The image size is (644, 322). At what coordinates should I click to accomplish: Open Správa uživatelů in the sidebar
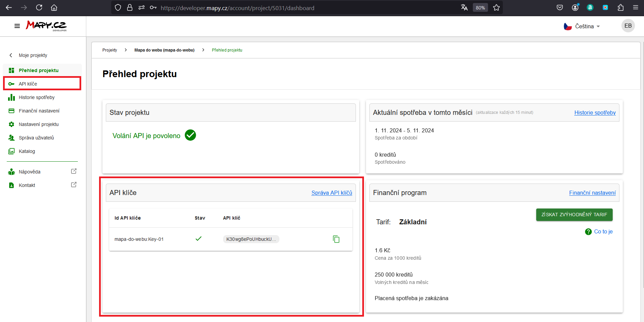tap(36, 138)
